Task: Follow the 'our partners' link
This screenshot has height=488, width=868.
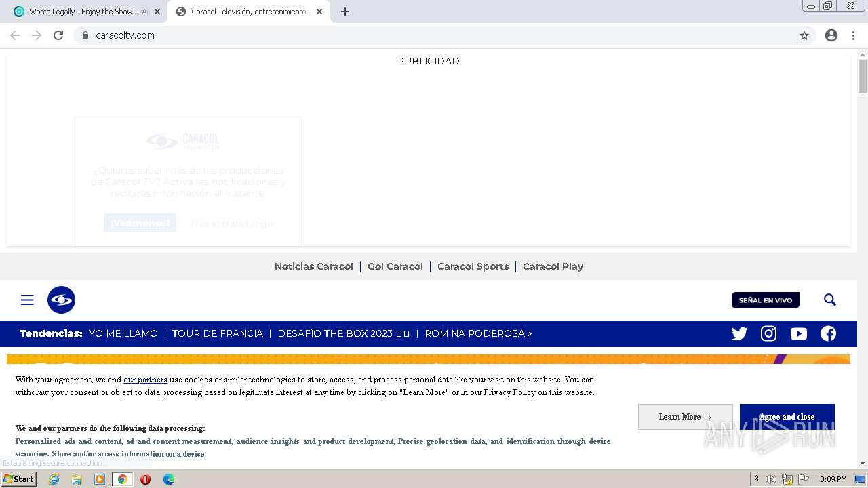Action: pyautogui.click(x=145, y=380)
